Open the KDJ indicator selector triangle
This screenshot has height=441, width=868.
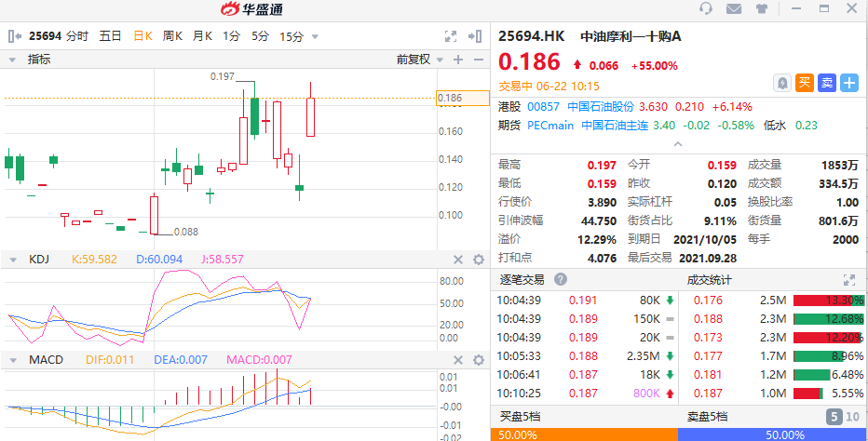point(13,260)
